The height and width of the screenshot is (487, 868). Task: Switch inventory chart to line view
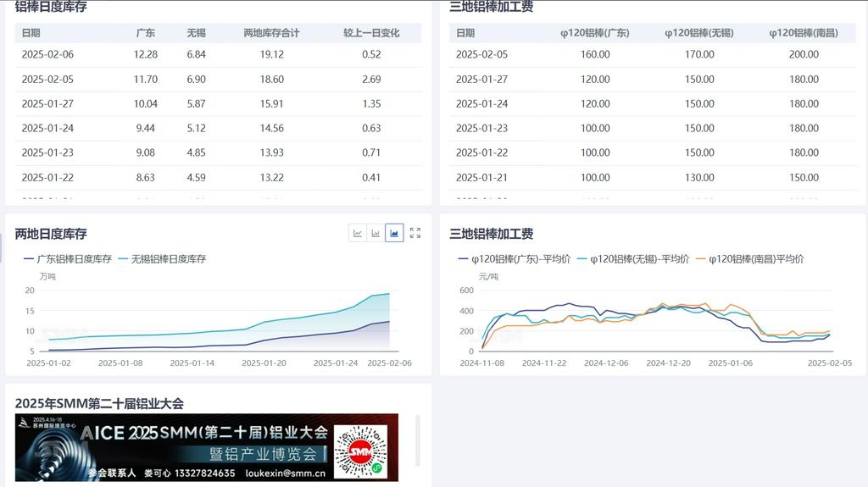[x=358, y=233]
